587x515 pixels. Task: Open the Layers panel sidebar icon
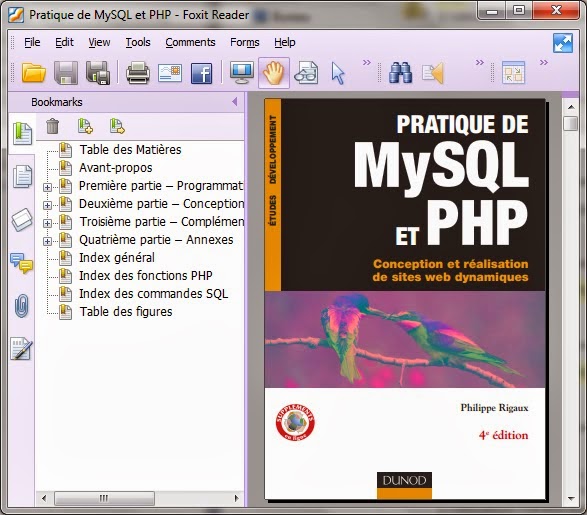[22, 219]
